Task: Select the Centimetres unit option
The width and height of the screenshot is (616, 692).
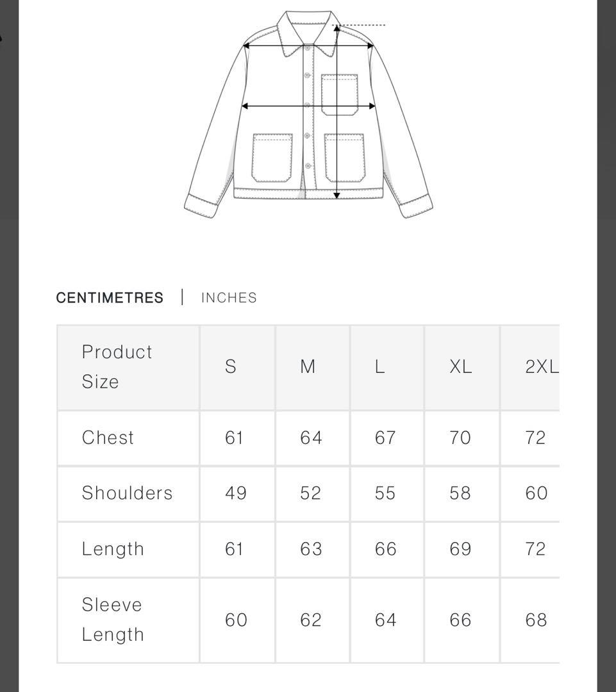Action: [110, 298]
